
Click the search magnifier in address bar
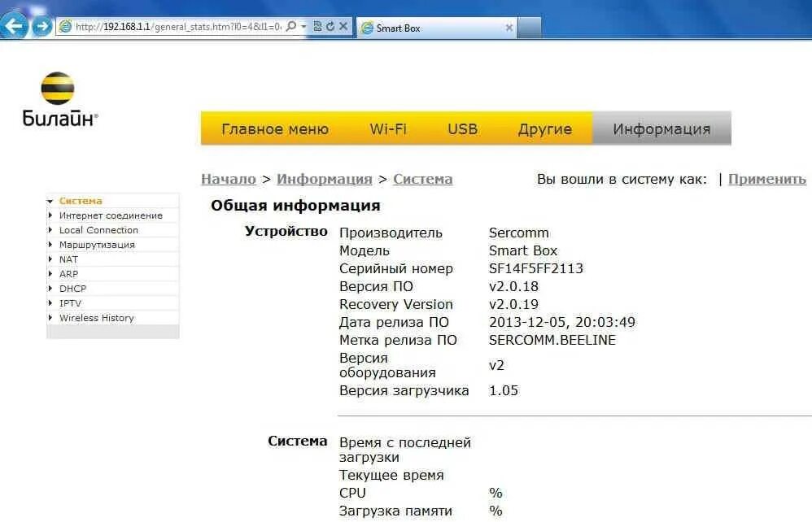(291, 26)
